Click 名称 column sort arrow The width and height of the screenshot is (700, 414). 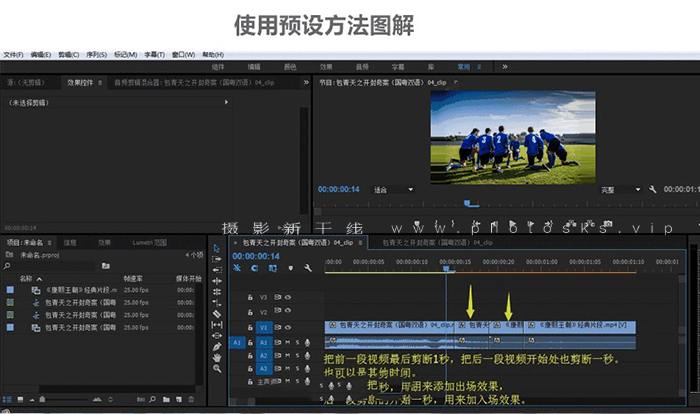coord(39,279)
